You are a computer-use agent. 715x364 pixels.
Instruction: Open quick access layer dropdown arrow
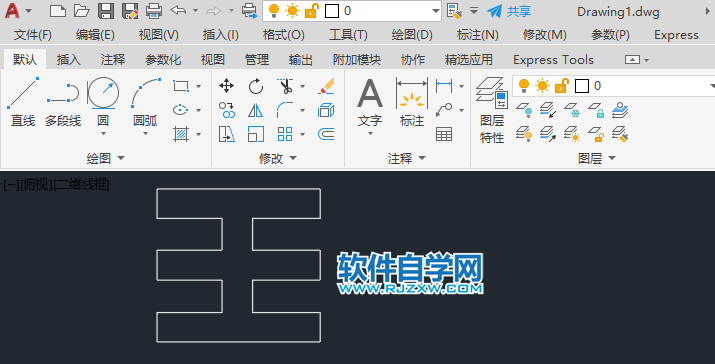(x=435, y=11)
